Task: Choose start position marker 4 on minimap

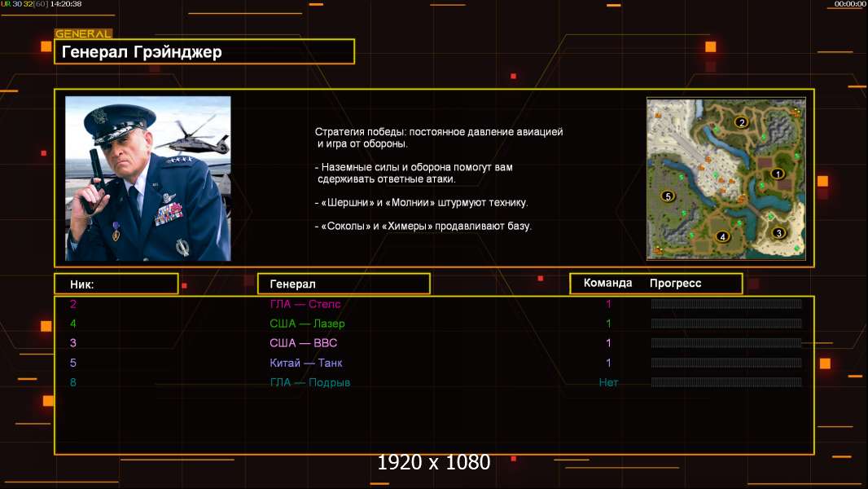Action: pos(721,237)
